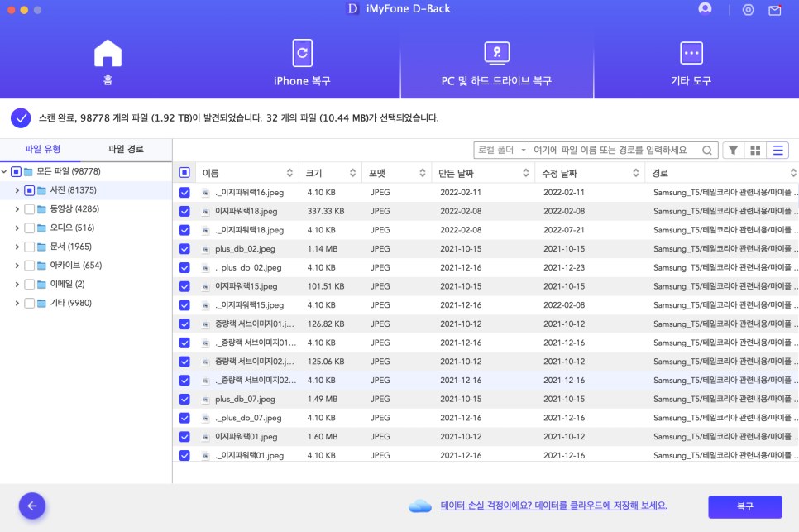Viewport: 799px width, 532px height.
Task: Click the 337.33 KB size cell
Action: [326, 212]
